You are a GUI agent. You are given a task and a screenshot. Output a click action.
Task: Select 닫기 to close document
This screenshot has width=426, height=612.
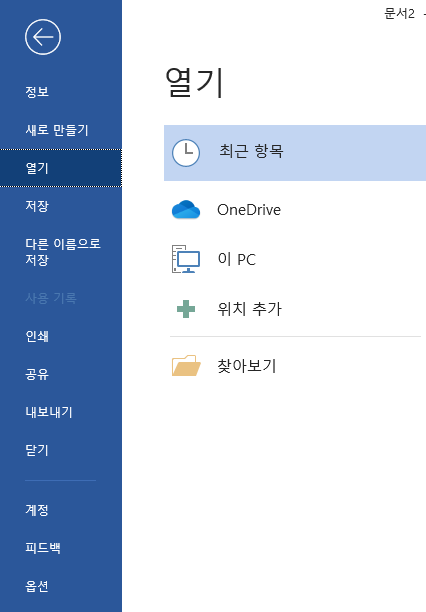[x=61, y=450]
